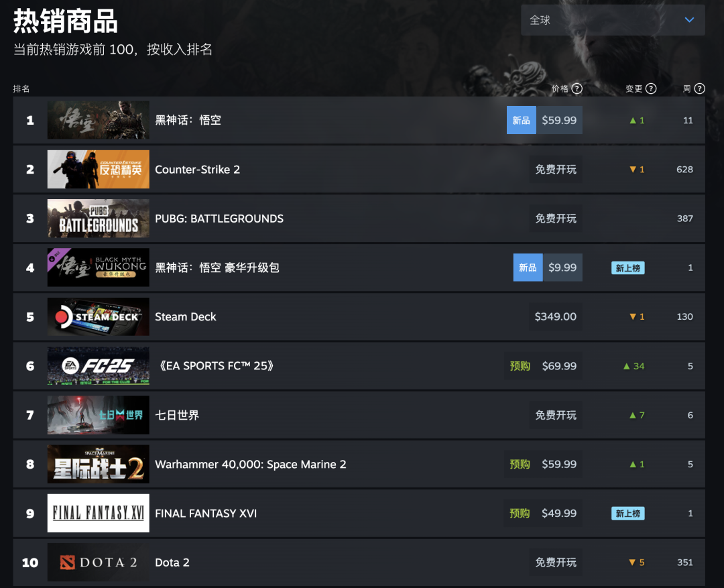
Task: Open the Dota 2 thumbnail
Action: coord(99,562)
